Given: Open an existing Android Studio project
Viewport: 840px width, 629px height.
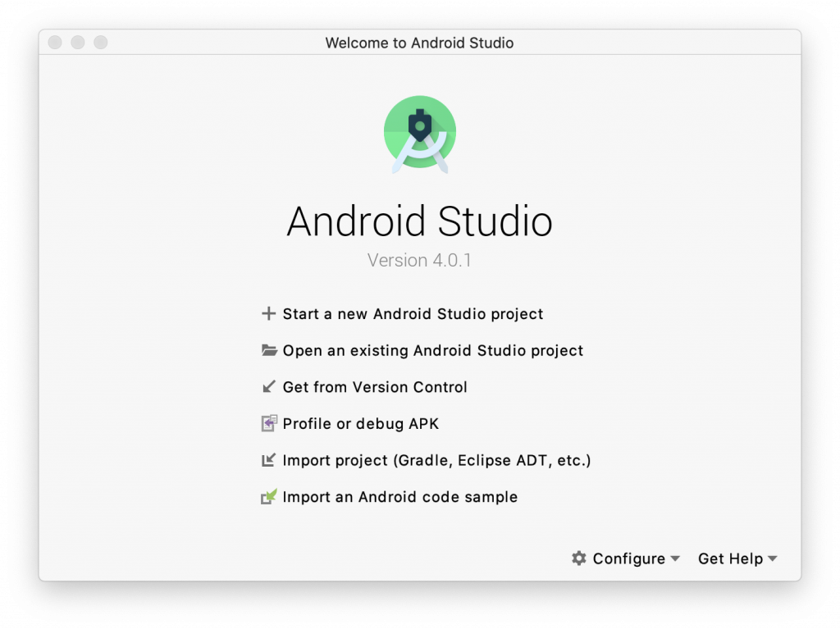Looking at the screenshot, I should coord(433,350).
